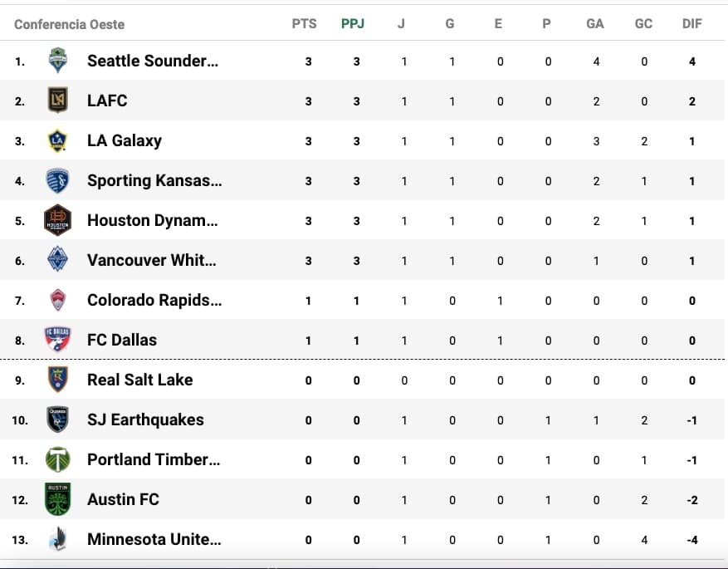Click the DIF column header
This screenshot has height=569, width=728.
click(691, 23)
